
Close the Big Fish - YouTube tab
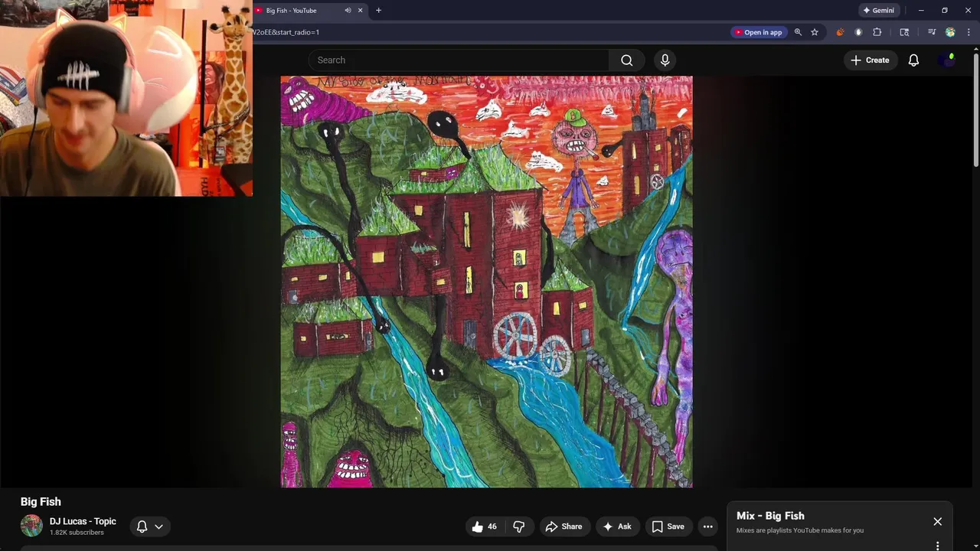pos(360,11)
